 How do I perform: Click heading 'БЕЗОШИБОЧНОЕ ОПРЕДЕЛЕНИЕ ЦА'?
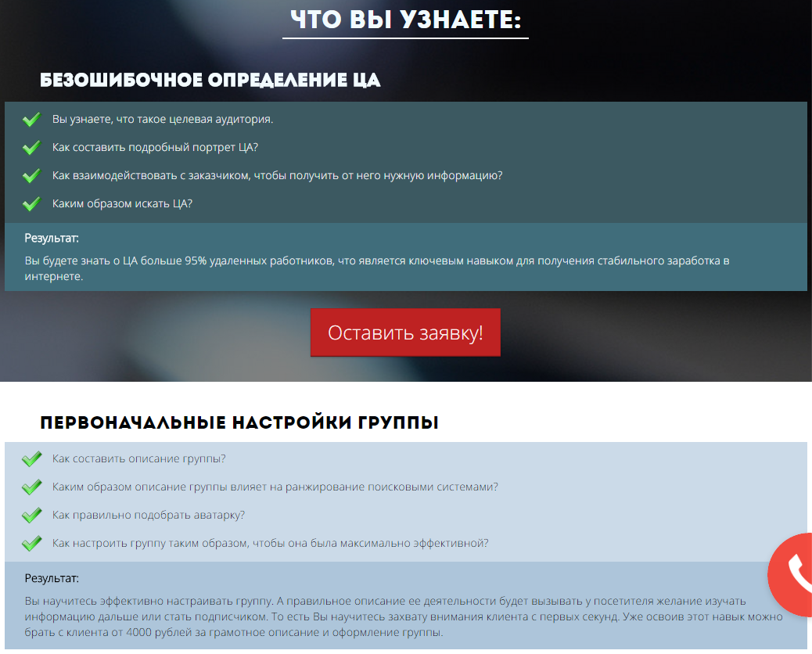(210, 81)
